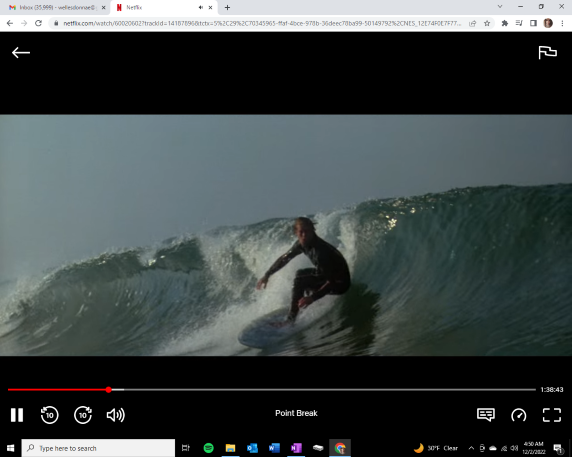Go back in browser history
This screenshot has height=457, width=572.
tap(10, 23)
